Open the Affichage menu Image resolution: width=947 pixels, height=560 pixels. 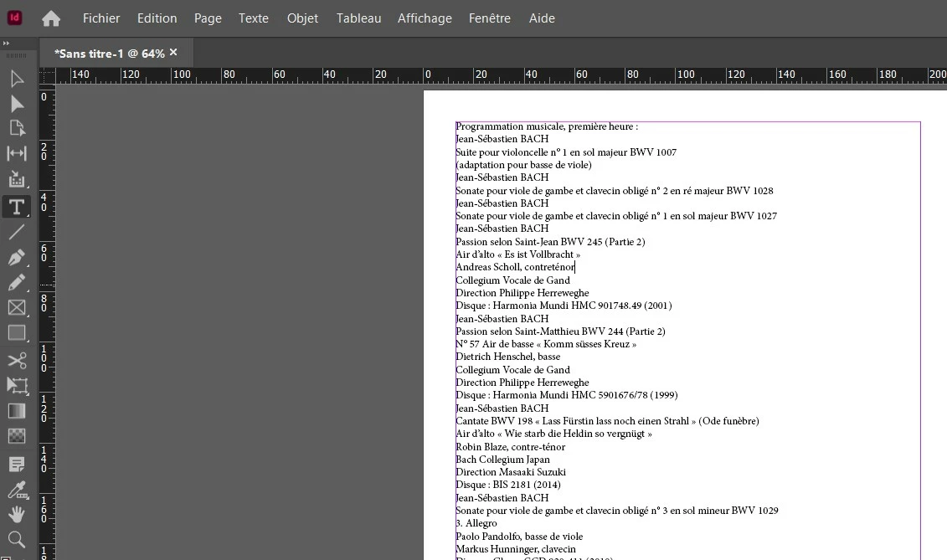(x=425, y=18)
